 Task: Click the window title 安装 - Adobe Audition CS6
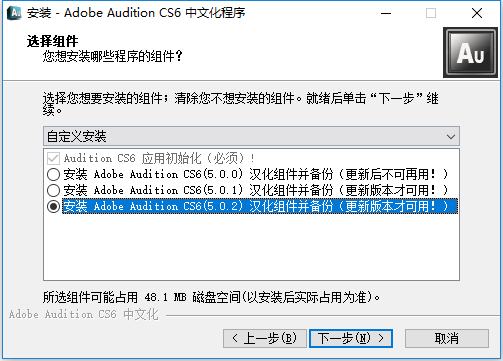(136, 13)
